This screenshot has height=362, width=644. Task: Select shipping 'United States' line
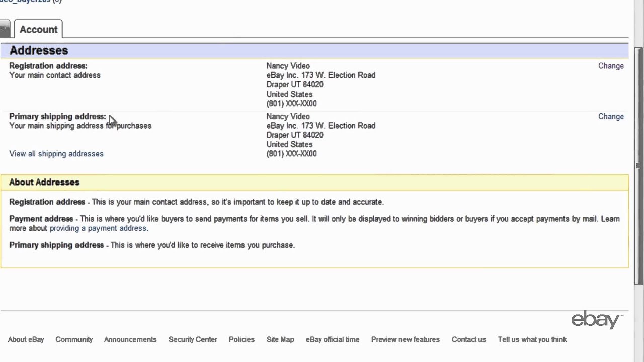pyautogui.click(x=290, y=144)
